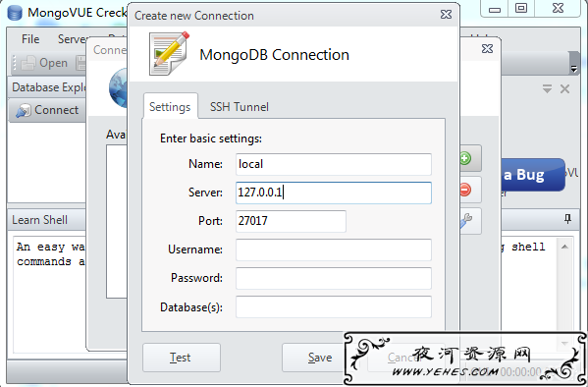Expand the toolbar overflow arrow
The height and width of the screenshot is (387, 588).
point(573,69)
